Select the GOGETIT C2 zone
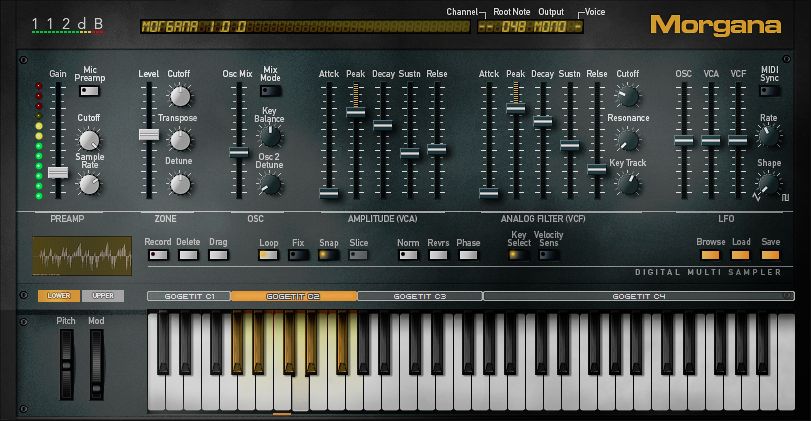This screenshot has height=421, width=811. click(294, 296)
